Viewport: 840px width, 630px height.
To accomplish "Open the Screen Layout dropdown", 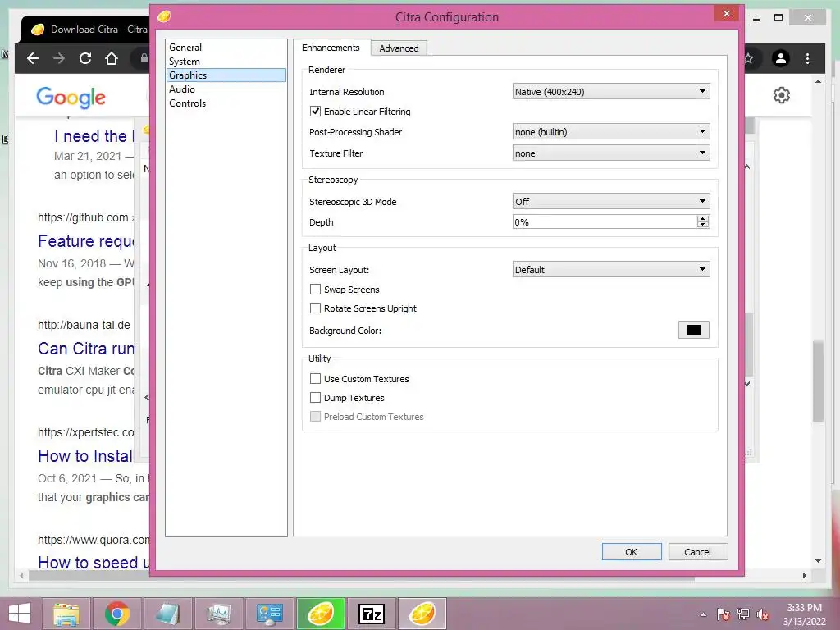I will [x=610, y=269].
